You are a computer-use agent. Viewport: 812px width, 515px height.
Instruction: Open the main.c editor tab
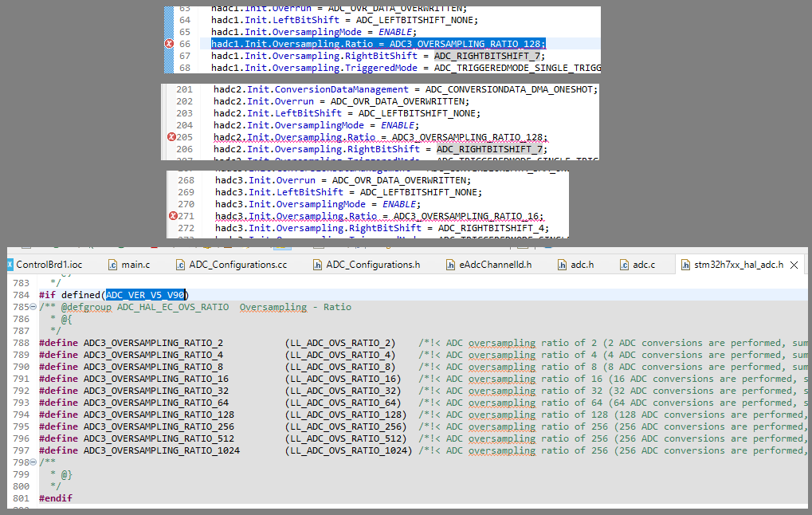click(129, 265)
